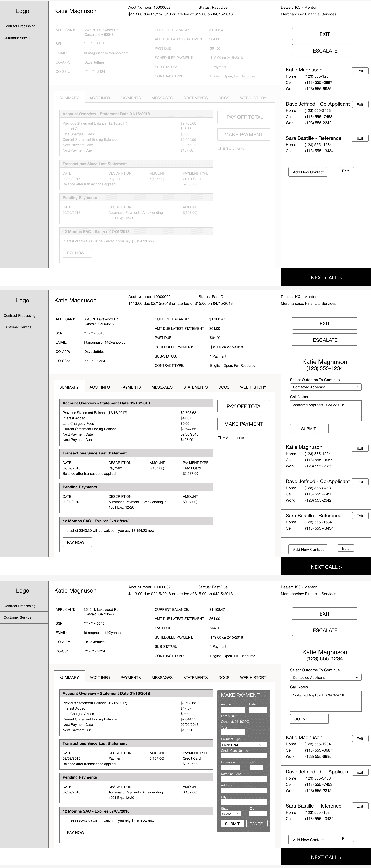371x868 pixels.
Task: Open WEB HISTORY tab on Make Payment form screen
Action: pos(253,677)
